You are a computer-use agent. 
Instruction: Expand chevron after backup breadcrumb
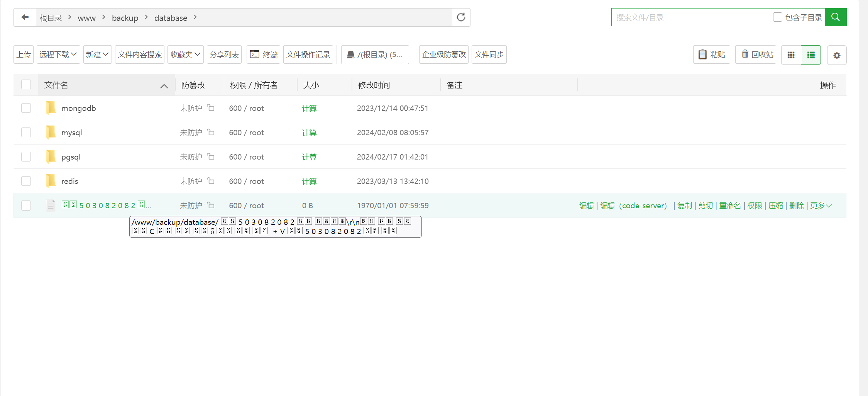tap(146, 17)
